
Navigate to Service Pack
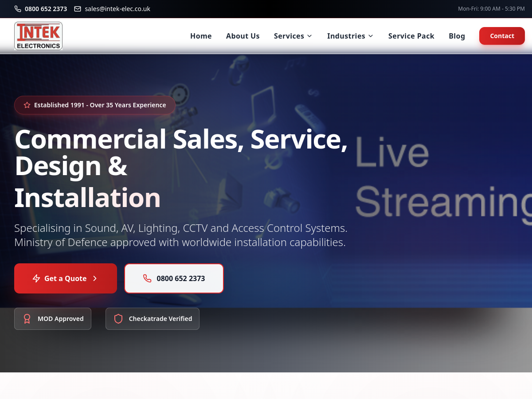411,36
